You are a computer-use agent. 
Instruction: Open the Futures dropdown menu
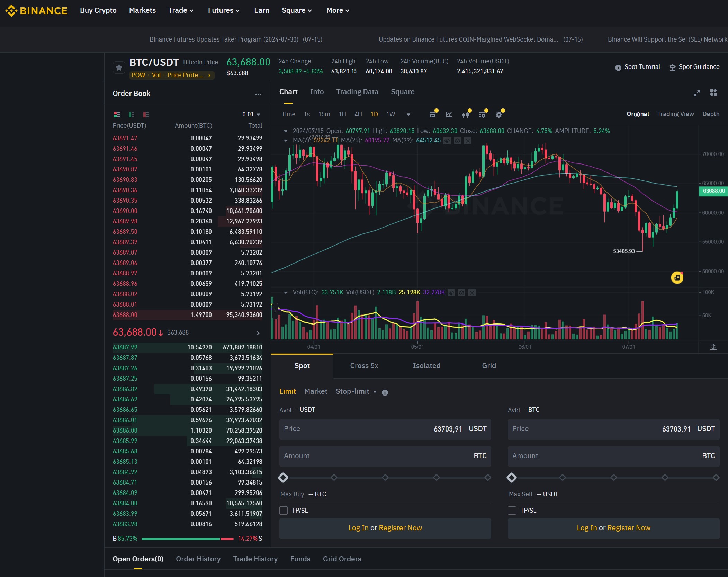[224, 10]
